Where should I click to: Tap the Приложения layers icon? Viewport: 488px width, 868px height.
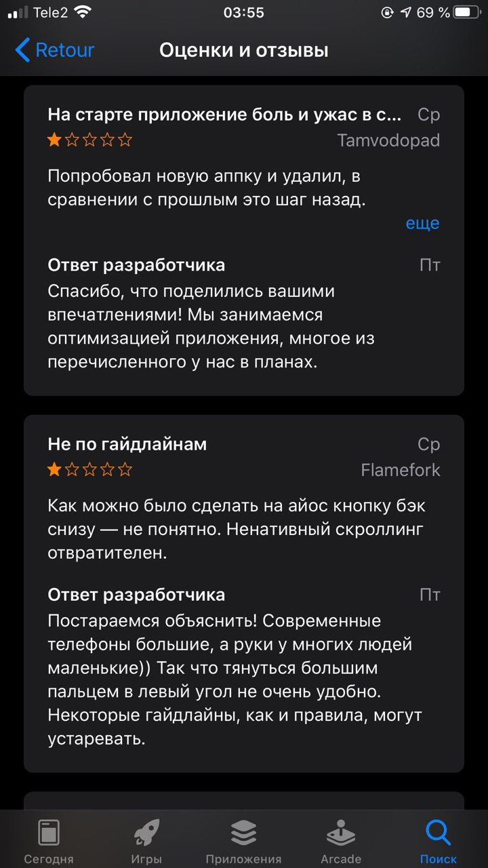click(x=243, y=831)
